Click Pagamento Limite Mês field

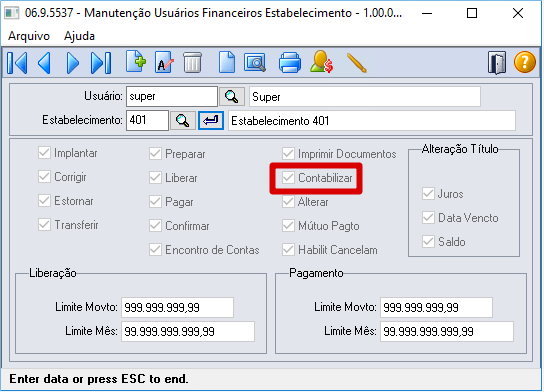pyautogui.click(x=447, y=332)
